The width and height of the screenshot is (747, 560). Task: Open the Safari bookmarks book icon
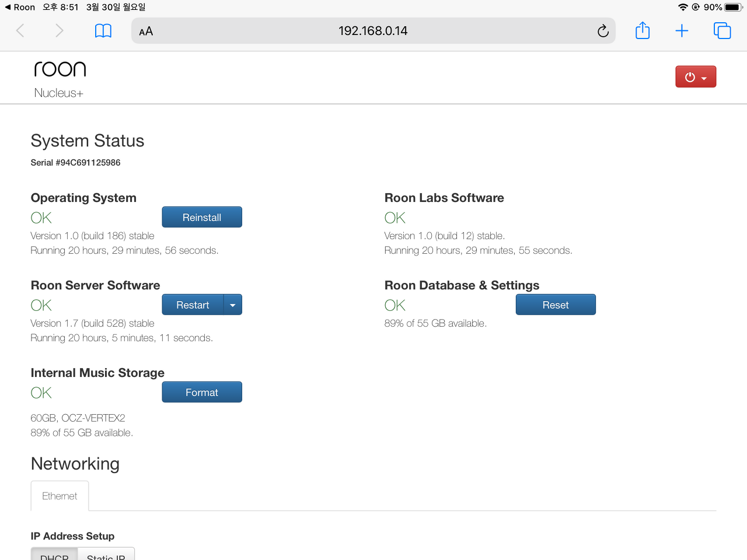point(103,31)
